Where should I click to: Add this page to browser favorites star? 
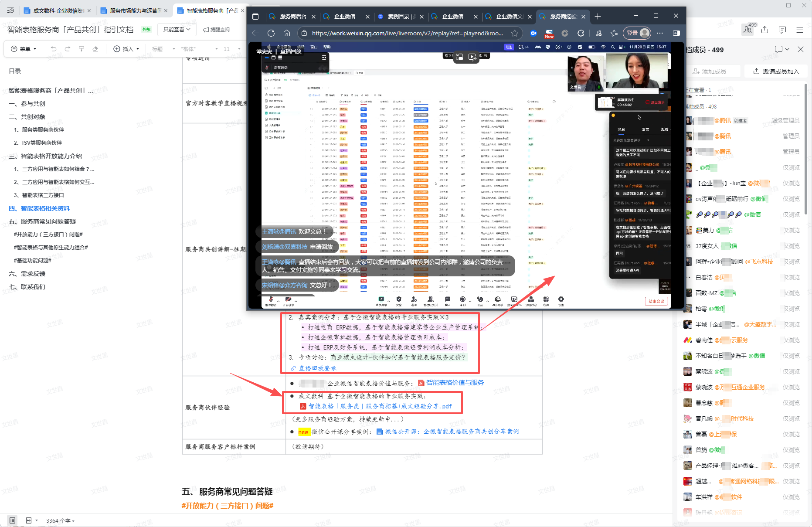[515, 33]
